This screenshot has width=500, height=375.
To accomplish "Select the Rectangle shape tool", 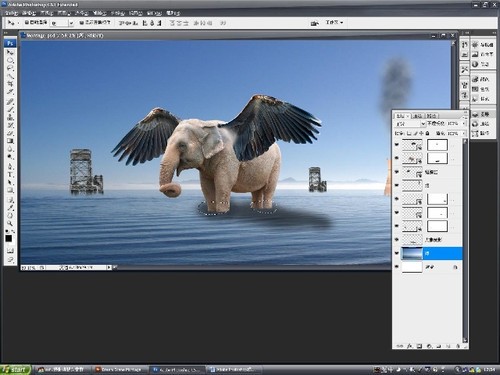I will click(10, 190).
